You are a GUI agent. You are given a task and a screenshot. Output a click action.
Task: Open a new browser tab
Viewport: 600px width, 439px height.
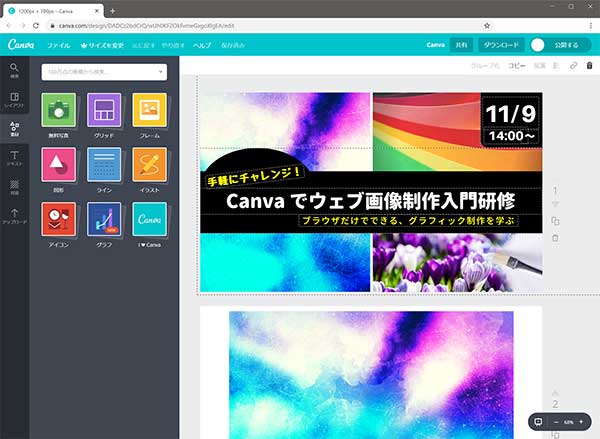click(112, 11)
